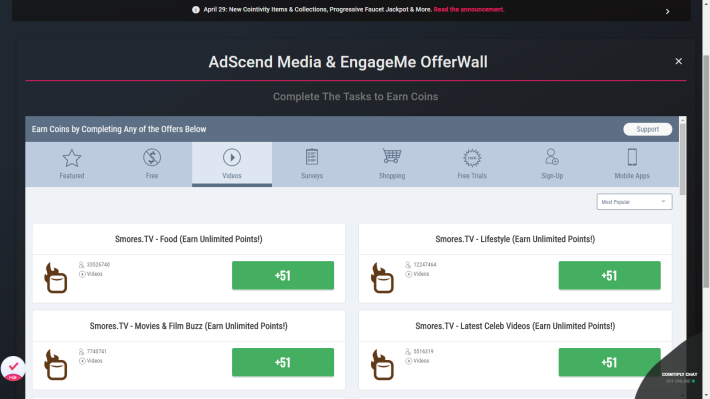Screen dimensions: 710x399
Task: Click the offerwall inner scrollbar
Action: point(682,159)
